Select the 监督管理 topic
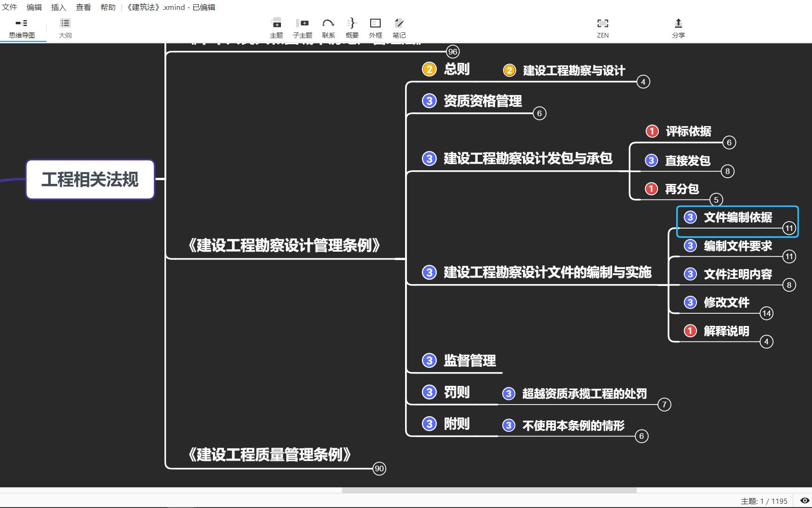812x508 pixels. tap(469, 361)
